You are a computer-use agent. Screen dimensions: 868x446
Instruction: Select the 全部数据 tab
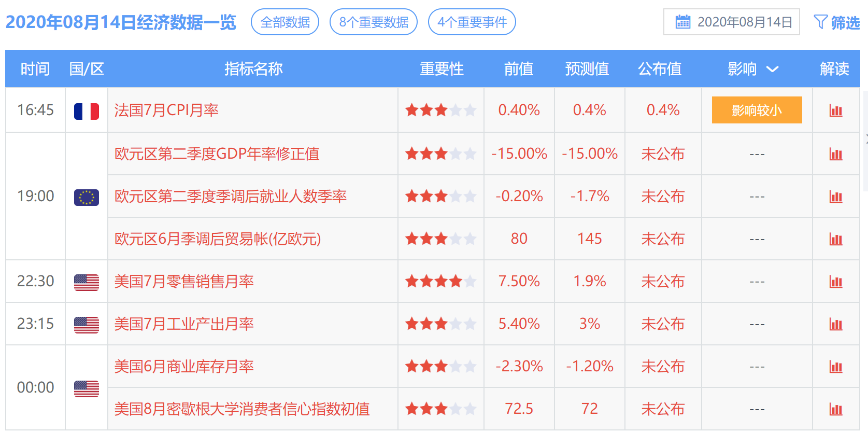(x=285, y=22)
